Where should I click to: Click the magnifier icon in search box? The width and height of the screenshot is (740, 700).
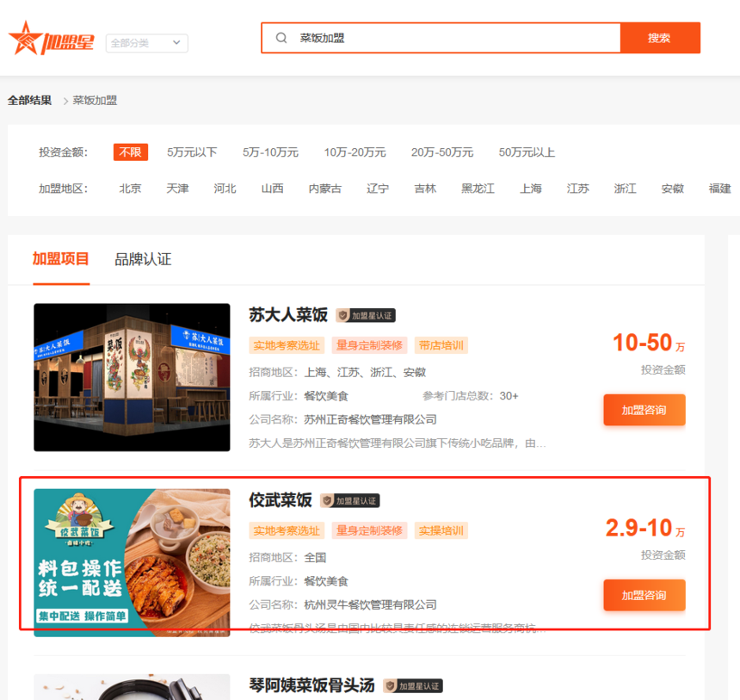281,38
